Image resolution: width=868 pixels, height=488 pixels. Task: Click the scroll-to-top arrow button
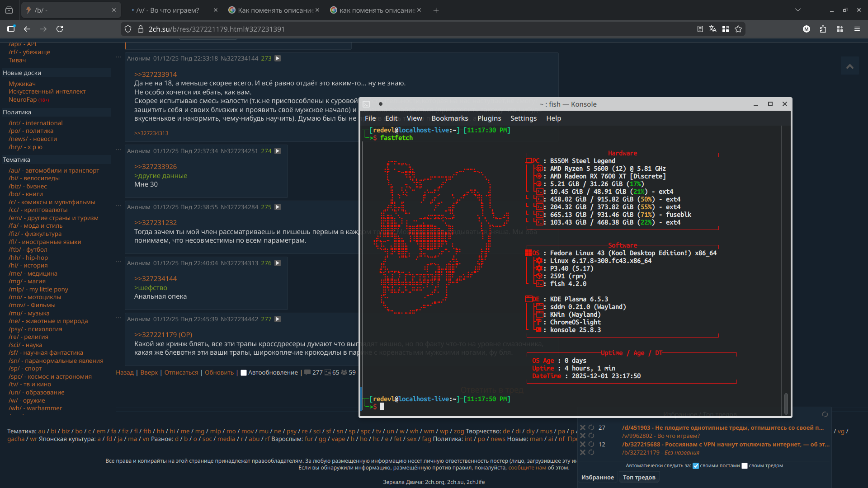tap(850, 67)
